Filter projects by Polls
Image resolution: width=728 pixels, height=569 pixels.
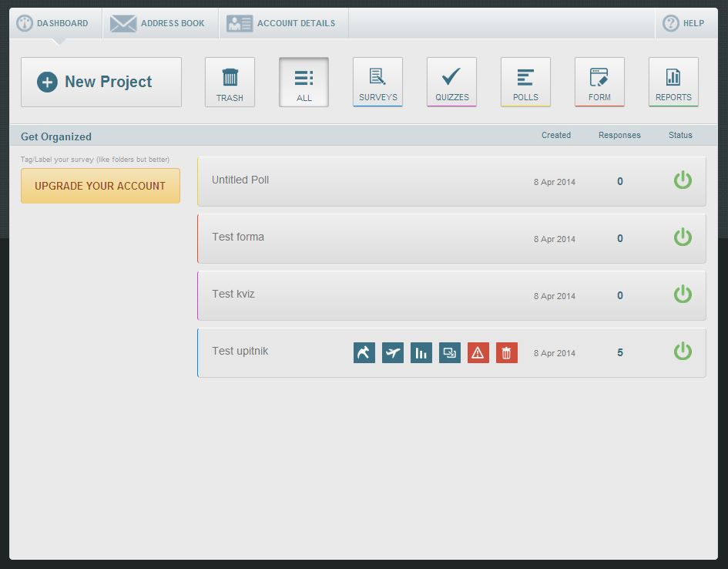(525, 82)
